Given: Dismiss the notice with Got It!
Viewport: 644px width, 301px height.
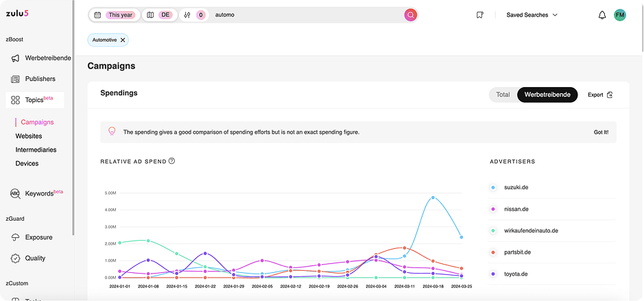Looking at the screenshot, I should [601, 132].
